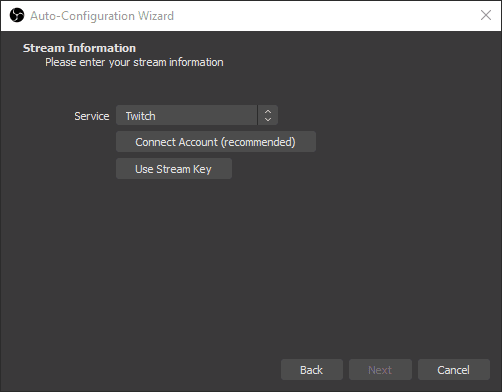Click the Stream Information heading

(x=79, y=48)
